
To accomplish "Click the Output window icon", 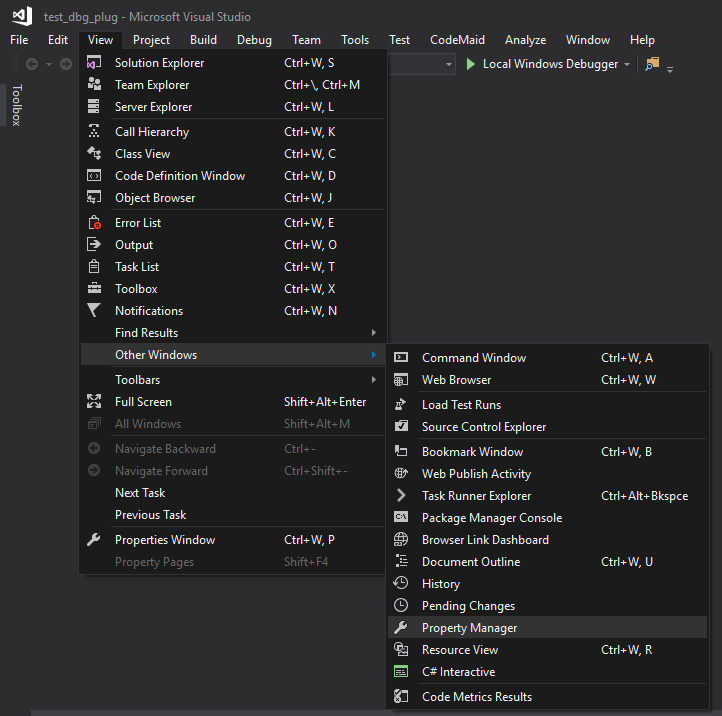I will pos(94,244).
